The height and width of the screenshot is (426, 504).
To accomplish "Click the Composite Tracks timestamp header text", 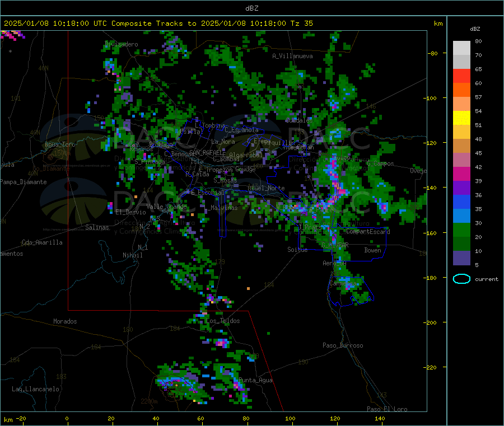I will pos(158,24).
